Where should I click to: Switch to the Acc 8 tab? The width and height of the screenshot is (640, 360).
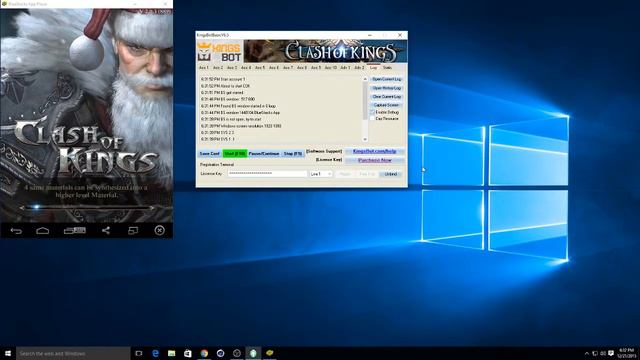point(302,67)
